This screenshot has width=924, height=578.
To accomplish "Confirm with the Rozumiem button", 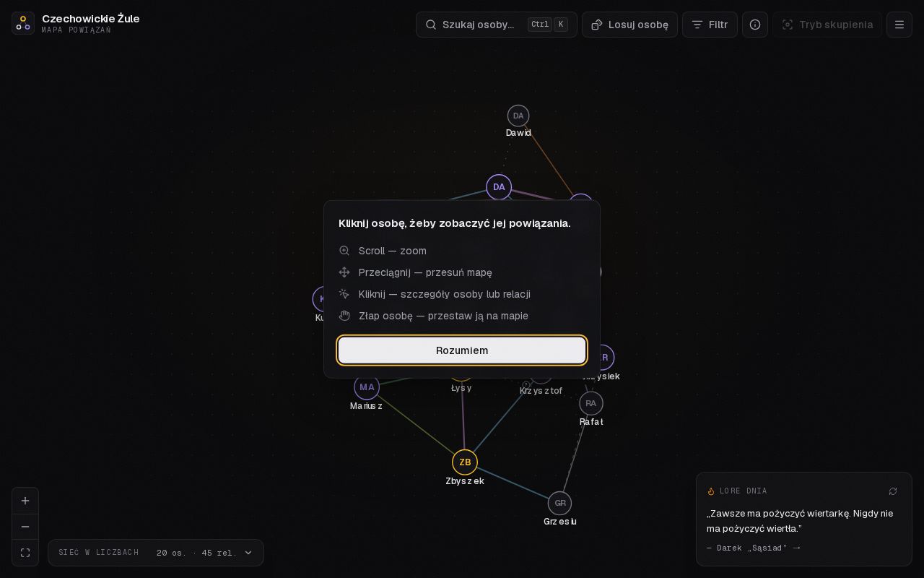I will click(462, 350).
